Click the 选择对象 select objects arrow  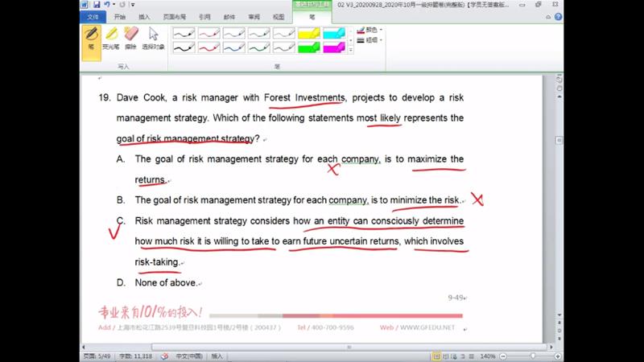153,38
